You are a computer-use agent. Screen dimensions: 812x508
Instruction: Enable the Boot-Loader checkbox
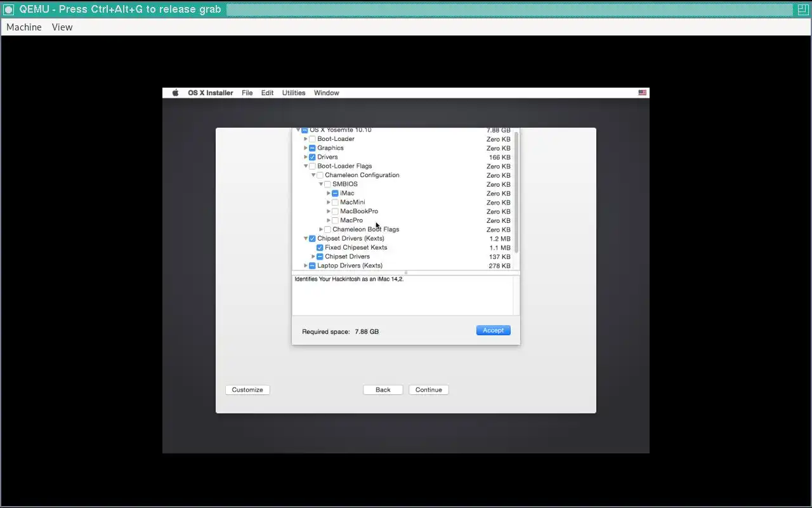312,139
